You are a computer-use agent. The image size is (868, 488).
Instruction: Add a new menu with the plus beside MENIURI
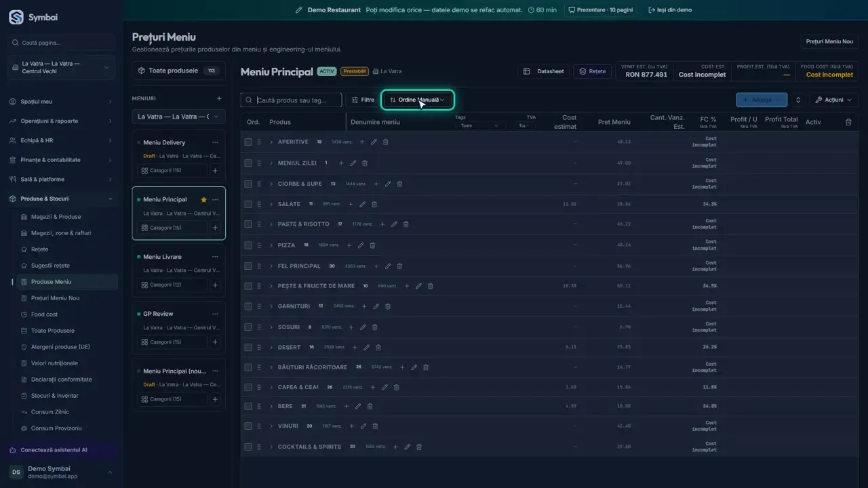click(x=219, y=99)
